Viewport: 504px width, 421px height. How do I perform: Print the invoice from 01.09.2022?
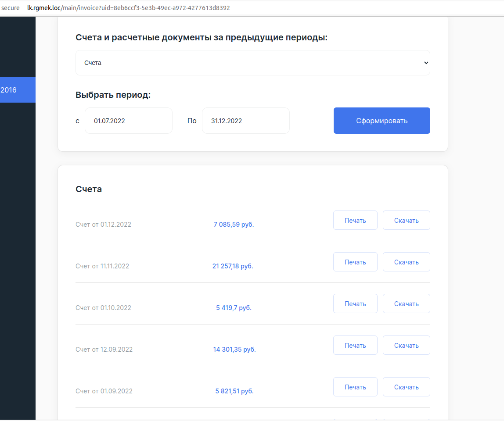(x=355, y=387)
